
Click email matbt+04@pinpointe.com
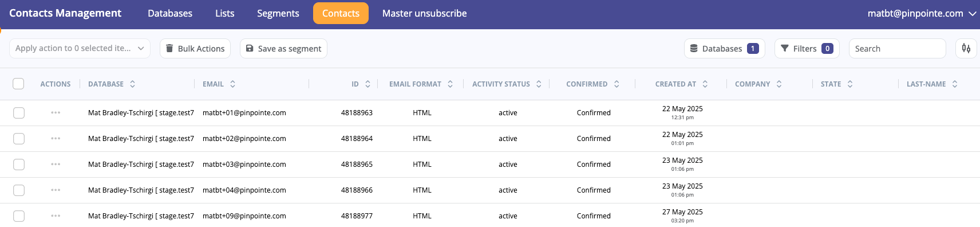click(244, 190)
